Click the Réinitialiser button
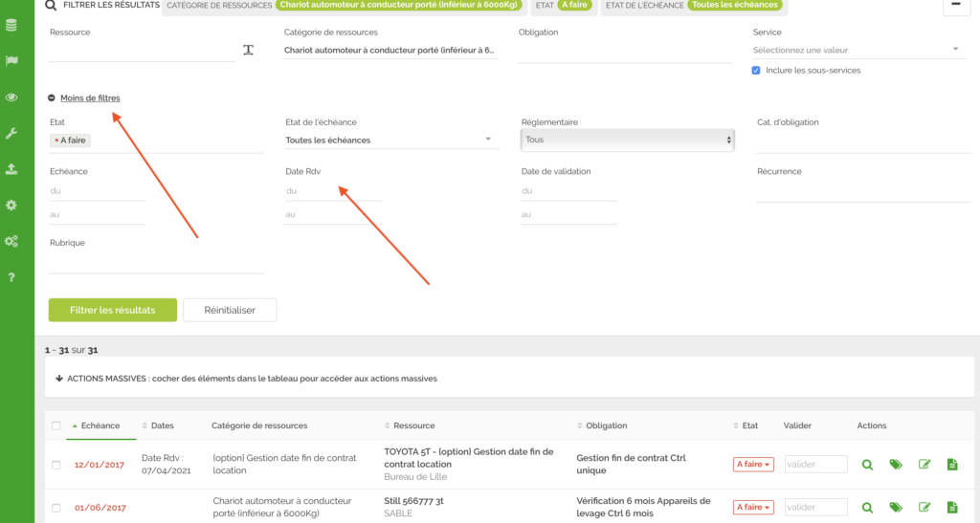Image resolution: width=980 pixels, height=523 pixels. tap(230, 310)
